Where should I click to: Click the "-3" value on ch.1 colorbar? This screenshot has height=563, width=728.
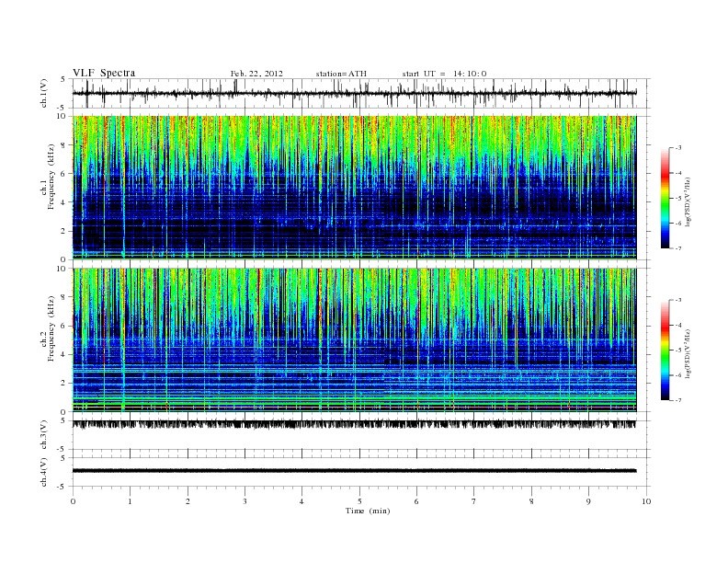[678, 148]
